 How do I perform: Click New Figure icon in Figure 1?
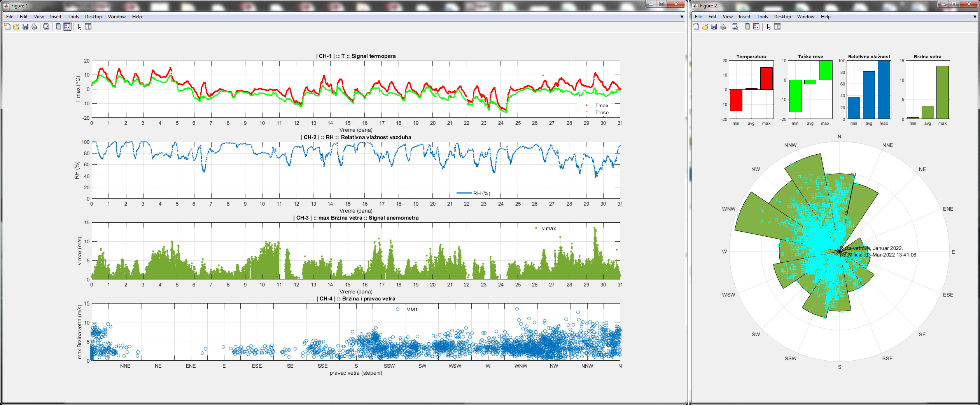[x=7, y=27]
